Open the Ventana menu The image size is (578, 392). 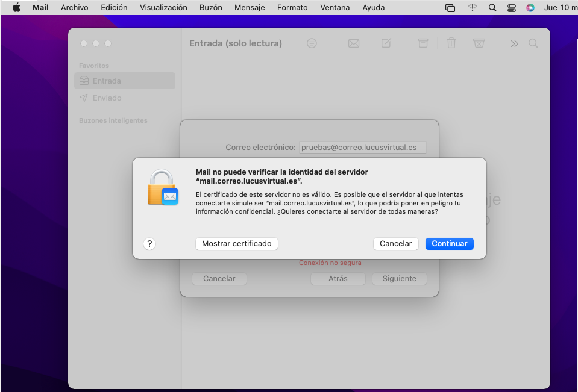(x=335, y=7)
